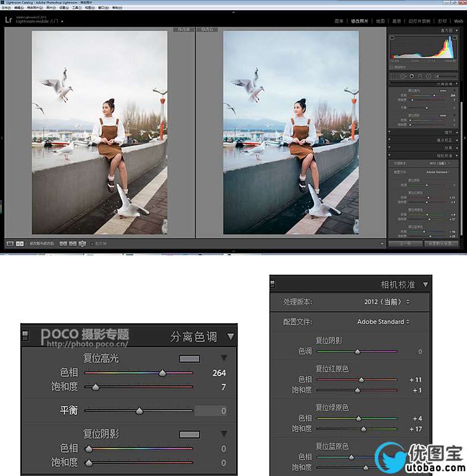Switch to loupe view in toolbar
This screenshot has height=476, width=467.
click(x=10, y=243)
